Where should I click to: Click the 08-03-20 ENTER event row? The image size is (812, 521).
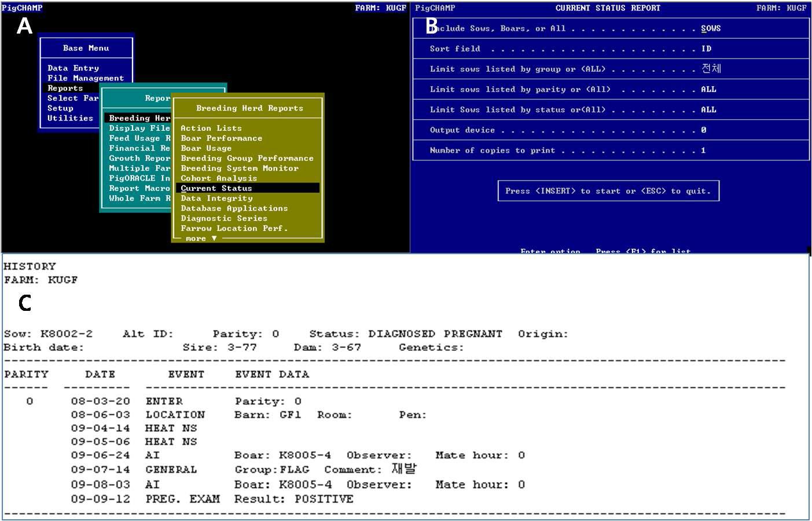[x=186, y=401]
